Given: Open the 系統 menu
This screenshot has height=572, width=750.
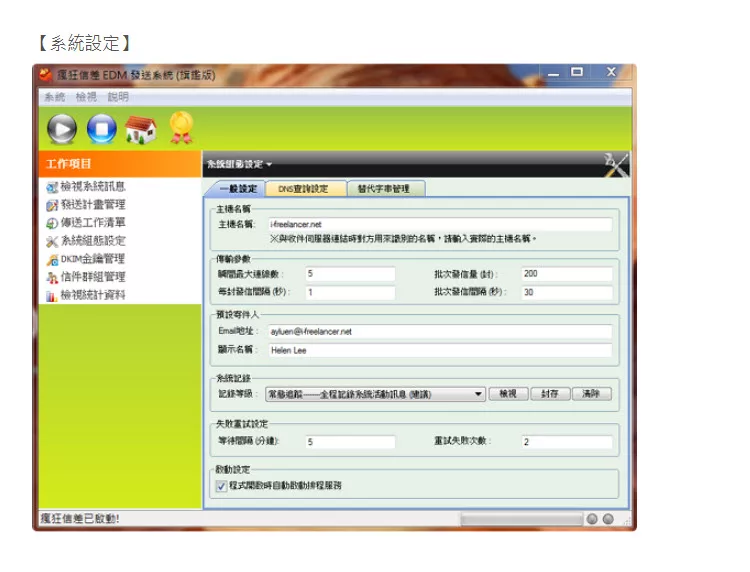Looking at the screenshot, I should point(54,97).
